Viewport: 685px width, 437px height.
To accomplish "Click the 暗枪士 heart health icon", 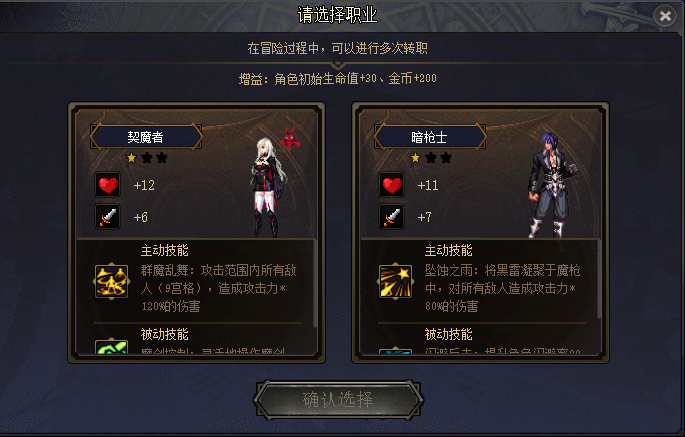I will 392,185.
